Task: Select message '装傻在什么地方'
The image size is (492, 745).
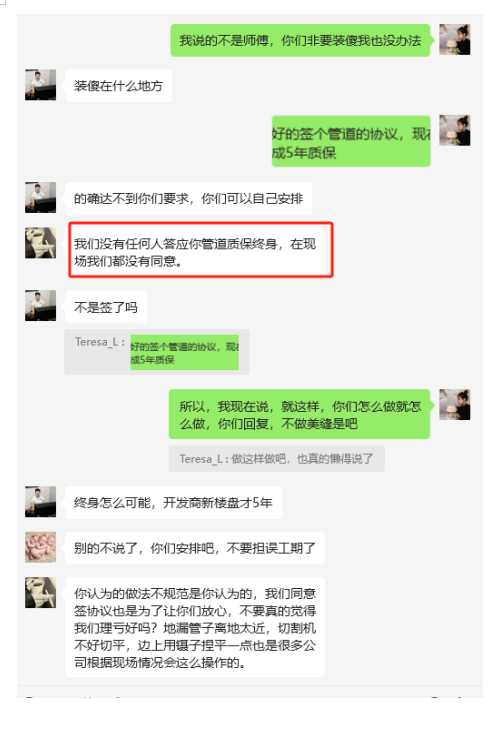Action: [118, 86]
